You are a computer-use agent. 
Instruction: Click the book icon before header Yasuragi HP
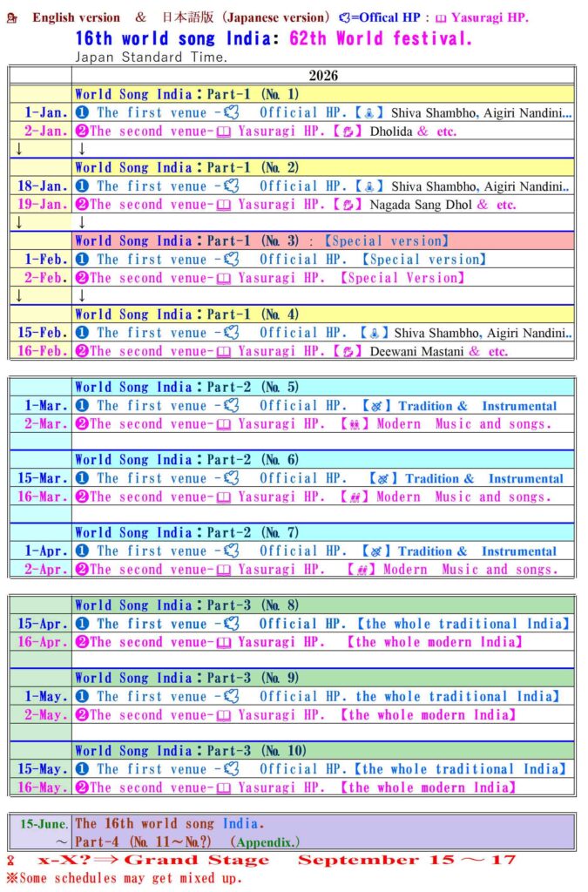pos(441,17)
